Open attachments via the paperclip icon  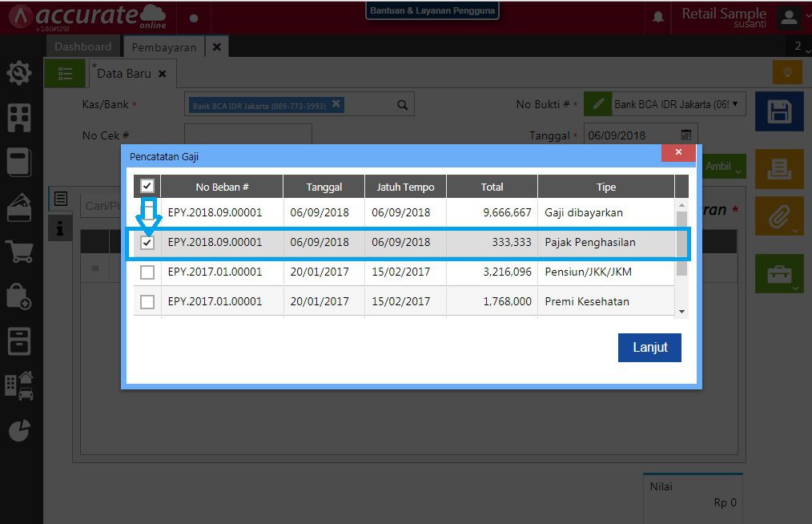(778, 216)
